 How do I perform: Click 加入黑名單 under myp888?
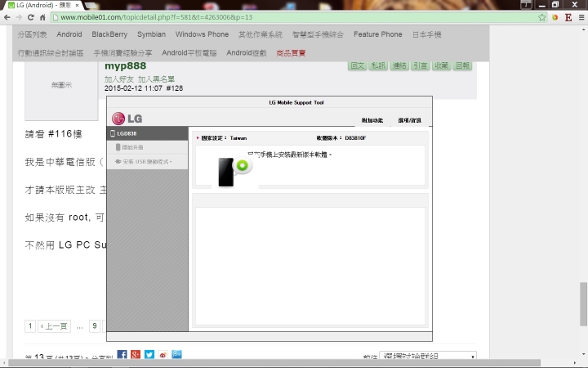[x=156, y=79]
